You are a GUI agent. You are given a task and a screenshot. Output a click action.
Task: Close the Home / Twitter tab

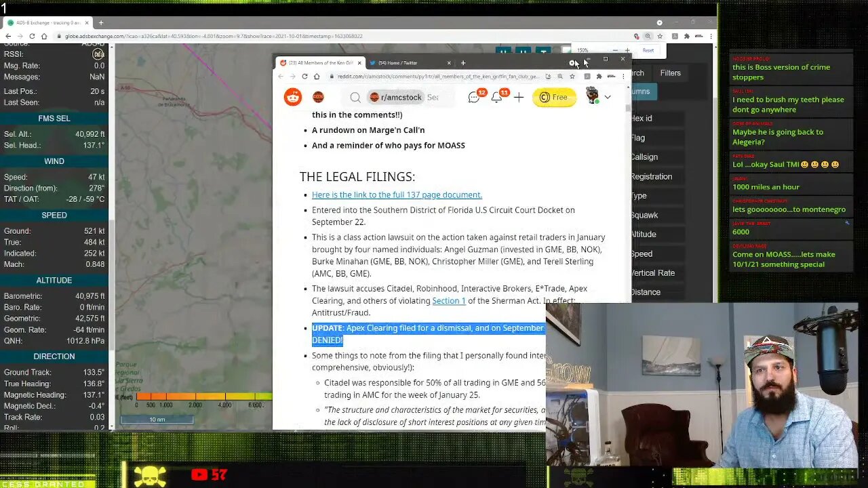click(x=449, y=63)
